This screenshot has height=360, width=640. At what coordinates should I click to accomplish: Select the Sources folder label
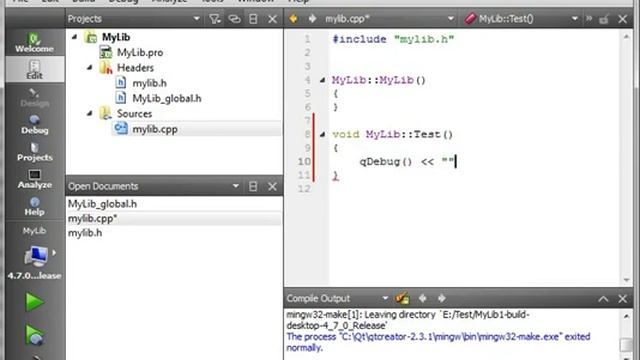(x=134, y=113)
